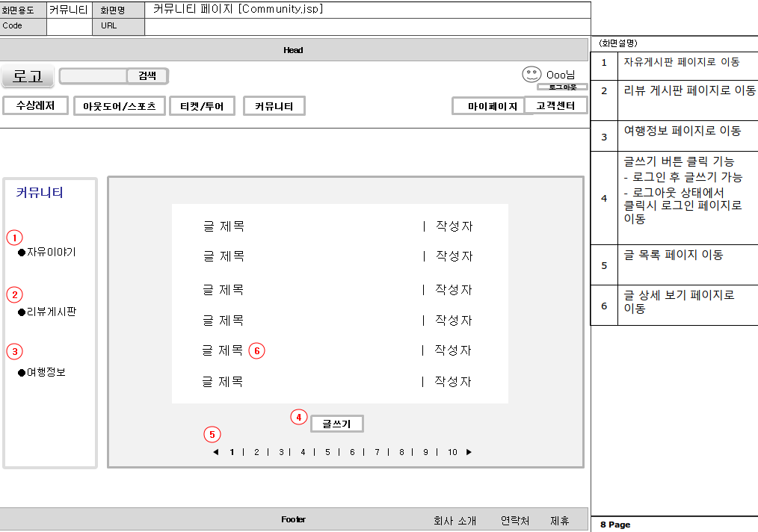Click the 자유게시판 페이지로 이동 description
Viewport: 758px width, 532px height.
click(682, 62)
